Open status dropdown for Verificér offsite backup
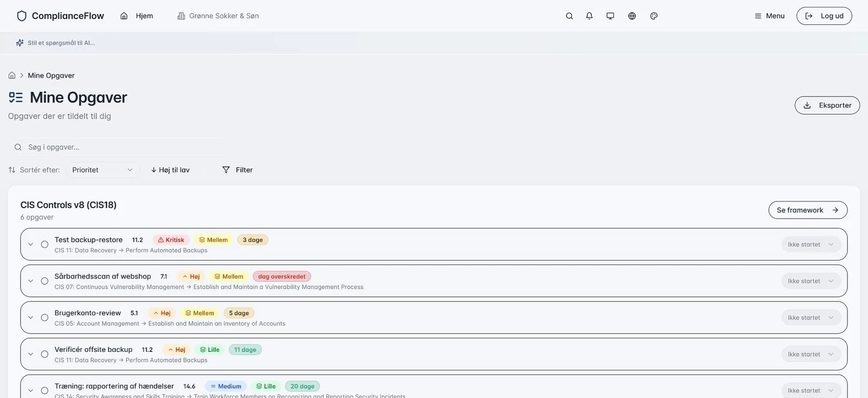Viewport: 868px width, 398px height. coord(811,354)
